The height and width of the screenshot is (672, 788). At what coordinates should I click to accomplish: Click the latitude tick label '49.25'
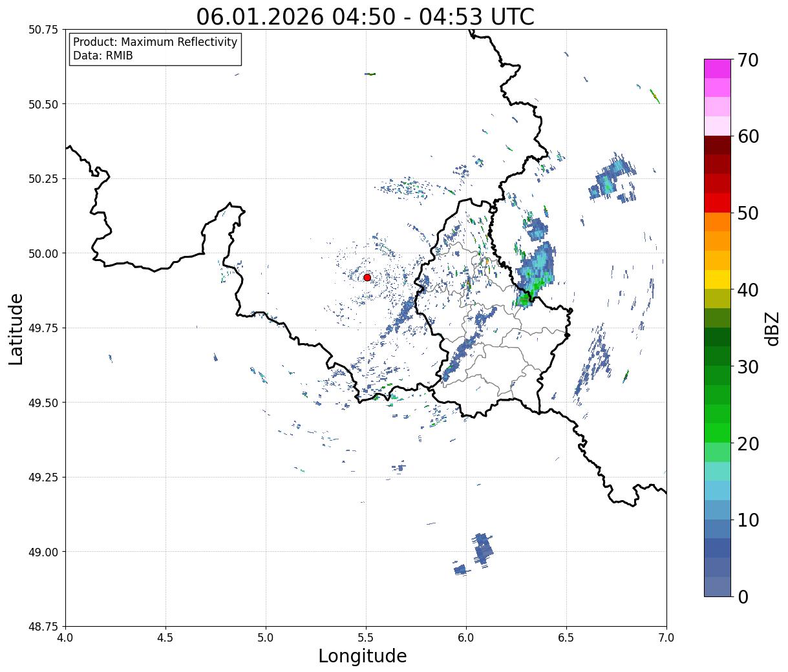(x=43, y=478)
